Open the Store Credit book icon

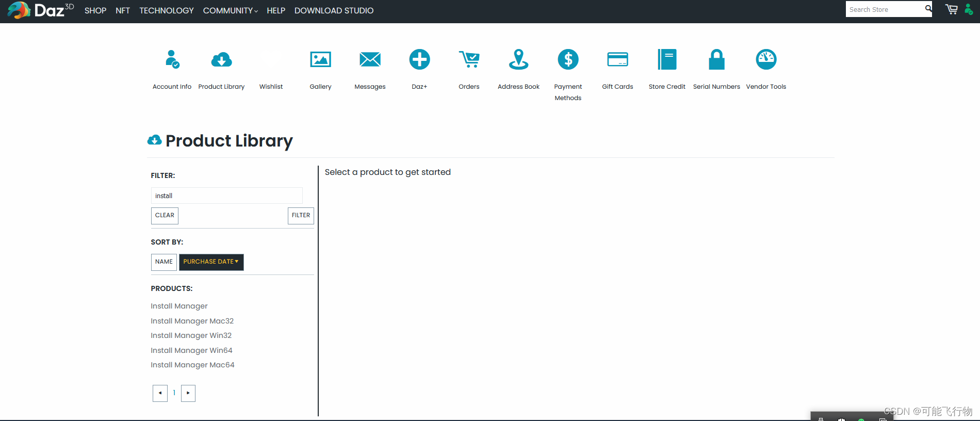click(x=667, y=59)
